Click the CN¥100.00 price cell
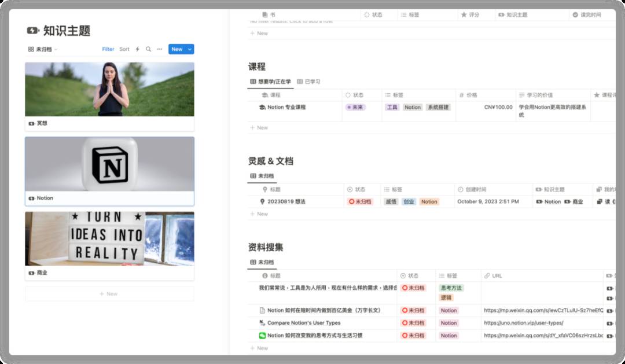The height and width of the screenshot is (364, 625). pyautogui.click(x=486, y=111)
